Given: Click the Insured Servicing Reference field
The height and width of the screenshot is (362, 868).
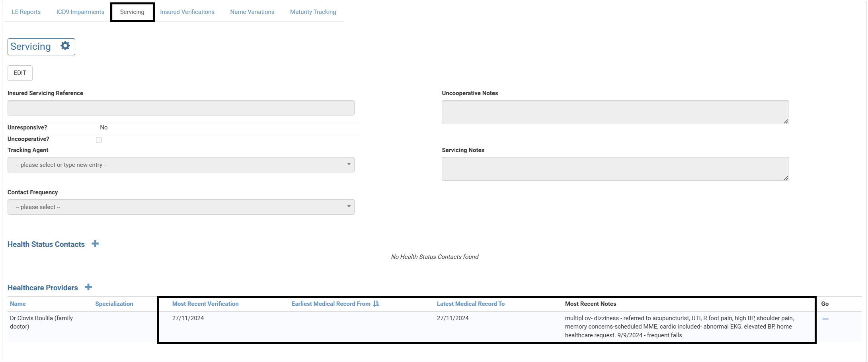Looking at the screenshot, I should [181, 108].
